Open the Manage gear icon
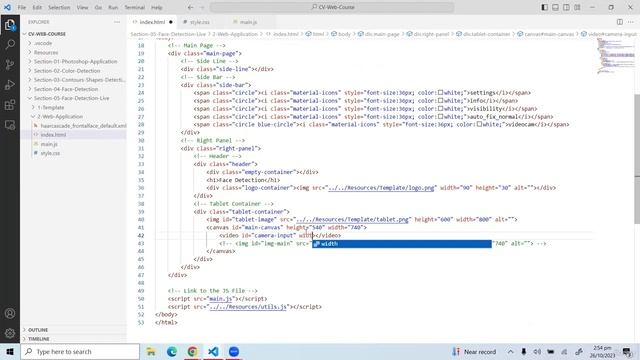The width and height of the screenshot is (640, 360). 10,333
